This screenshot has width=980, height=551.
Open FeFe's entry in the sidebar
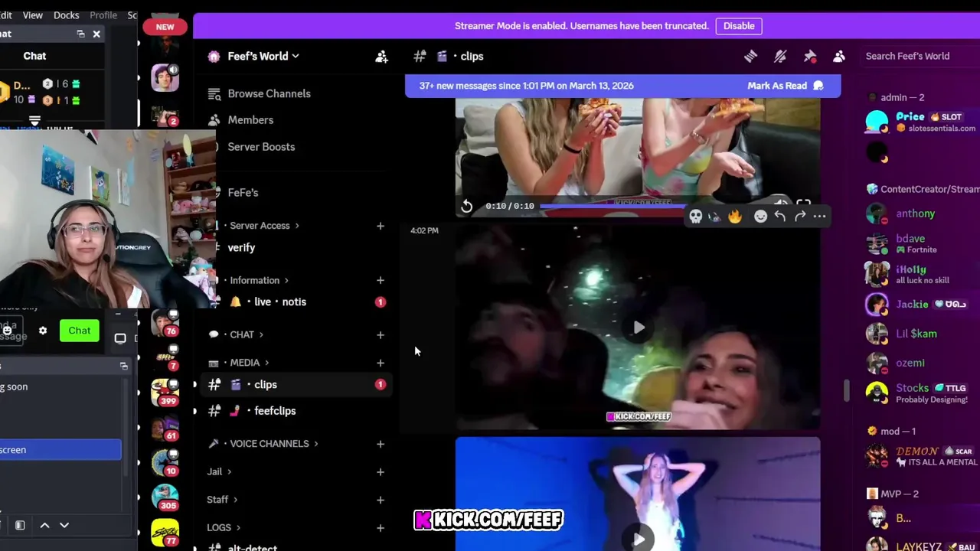point(243,193)
